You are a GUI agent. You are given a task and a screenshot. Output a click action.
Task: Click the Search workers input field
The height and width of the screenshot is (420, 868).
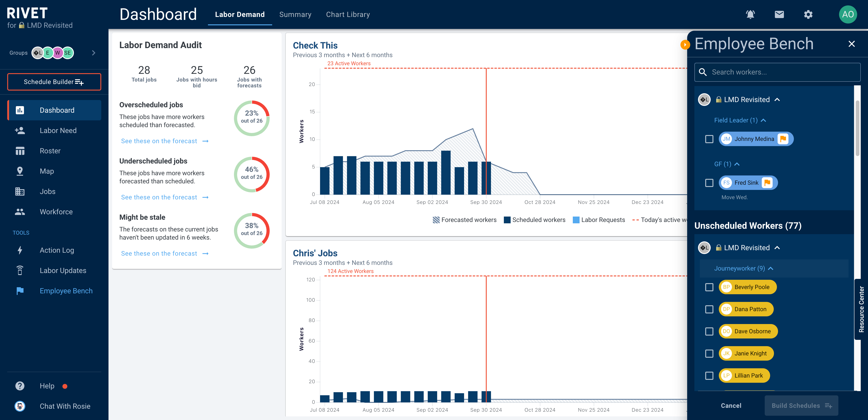777,72
